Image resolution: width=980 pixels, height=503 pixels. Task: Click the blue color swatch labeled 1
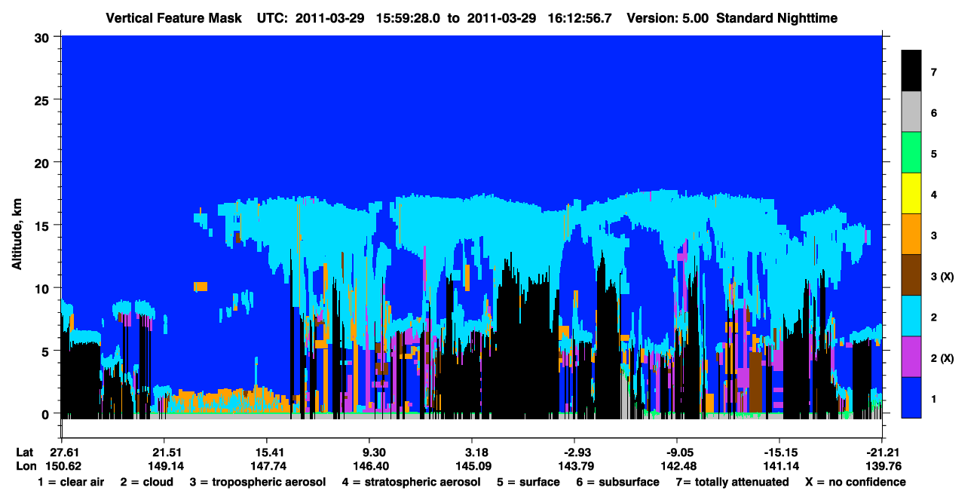911,397
